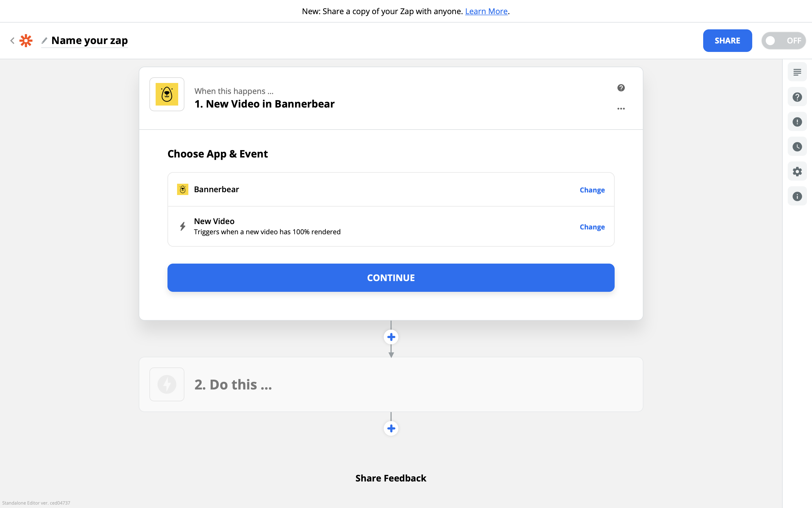Open the outline lines icon in right sidebar
Image resolution: width=812 pixels, height=508 pixels.
tap(797, 72)
